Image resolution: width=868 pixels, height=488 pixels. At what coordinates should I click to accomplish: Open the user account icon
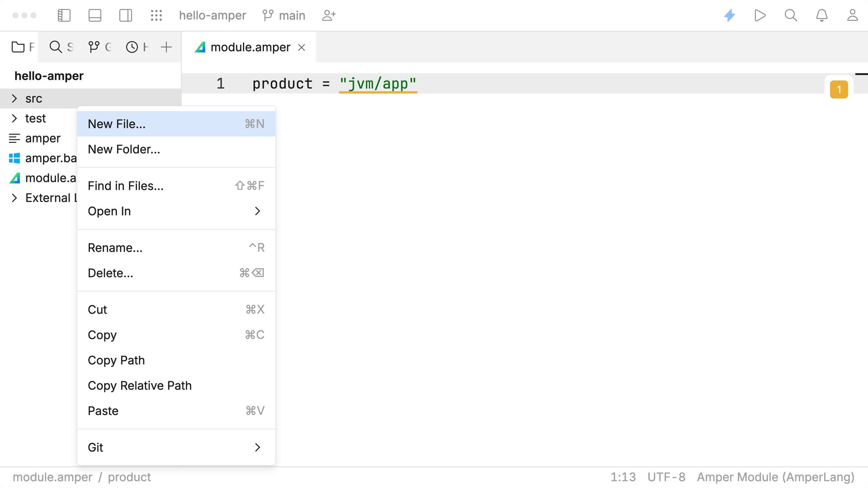point(853,15)
